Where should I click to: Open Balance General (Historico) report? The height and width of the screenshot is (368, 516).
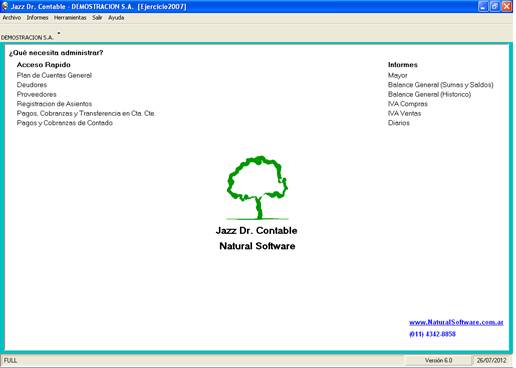[430, 94]
